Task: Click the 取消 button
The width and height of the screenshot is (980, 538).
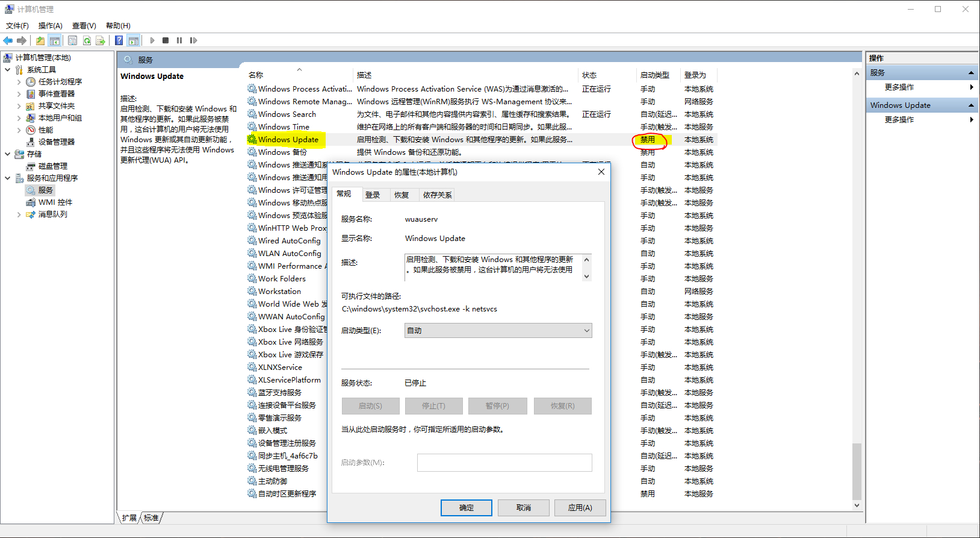Action: (524, 508)
